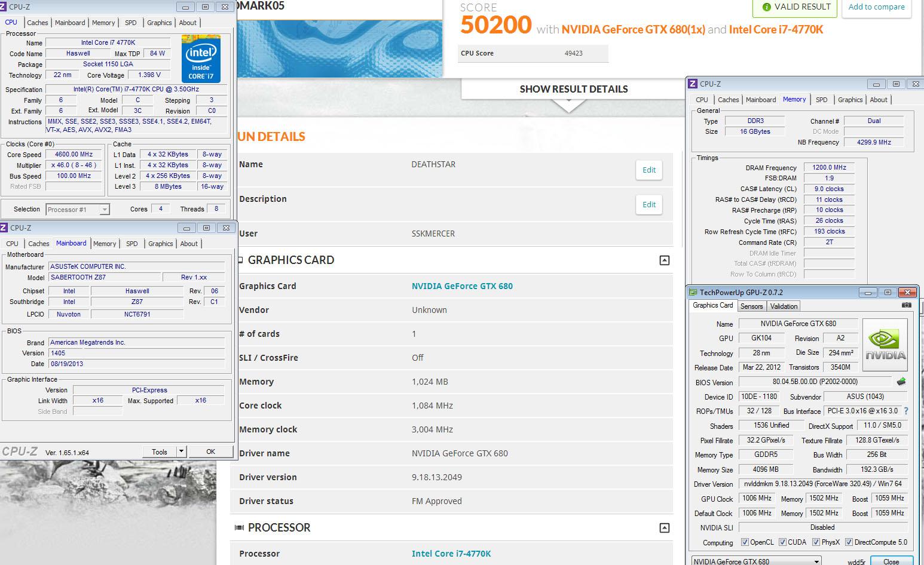Screen dimensions: 924x565
Task: Click the Driver version 9.18.13.2049 value
Action: coord(437,477)
